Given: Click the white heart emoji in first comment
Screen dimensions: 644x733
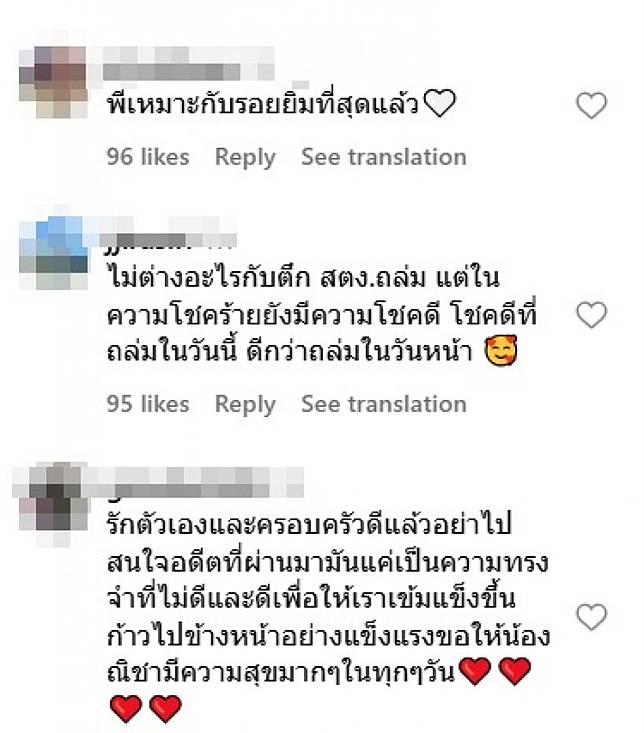Looking at the screenshot, I should pos(440,103).
